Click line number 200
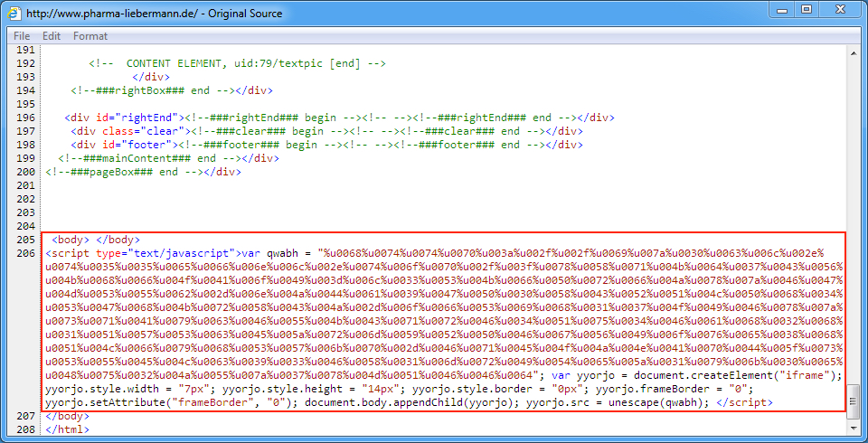 pyautogui.click(x=25, y=172)
